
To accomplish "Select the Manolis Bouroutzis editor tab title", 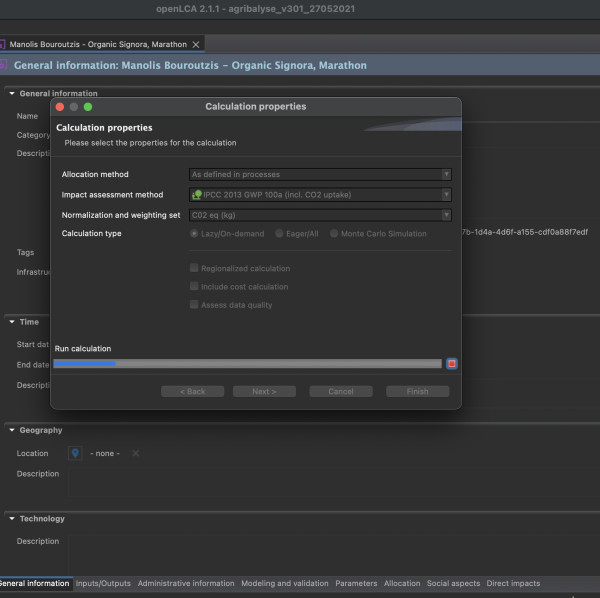I will [98, 44].
